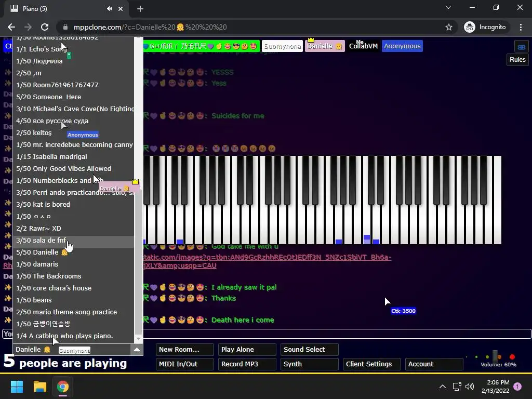Click the Danielle participant tag with crown
The image size is (532, 399).
pyautogui.click(x=325, y=46)
